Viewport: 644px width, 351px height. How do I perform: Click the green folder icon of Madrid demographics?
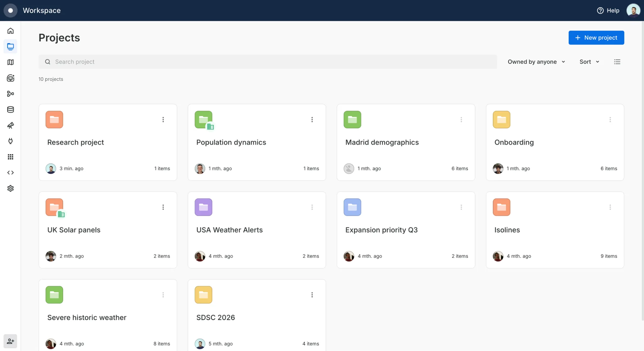pyautogui.click(x=352, y=120)
